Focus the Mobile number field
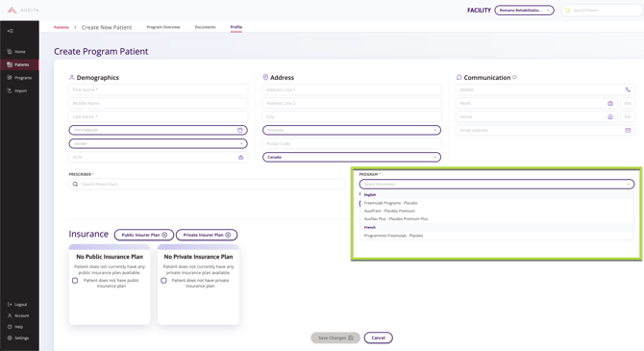The image size is (644, 351). pyautogui.click(x=545, y=89)
